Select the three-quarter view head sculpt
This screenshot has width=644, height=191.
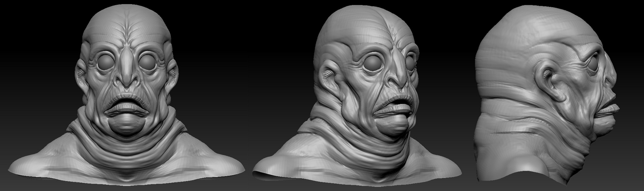coord(357,95)
